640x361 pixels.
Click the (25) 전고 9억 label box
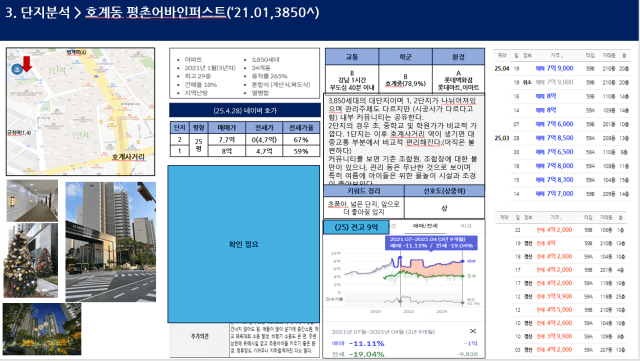[356, 227]
